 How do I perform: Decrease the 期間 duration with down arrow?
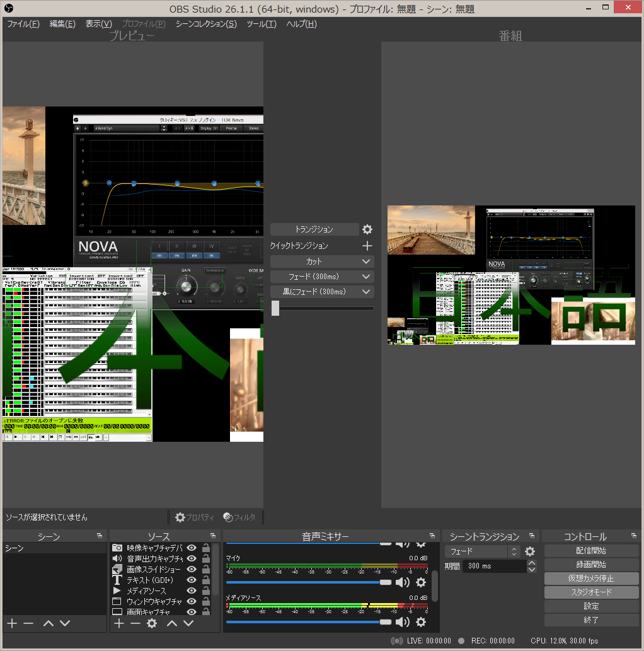click(x=531, y=569)
